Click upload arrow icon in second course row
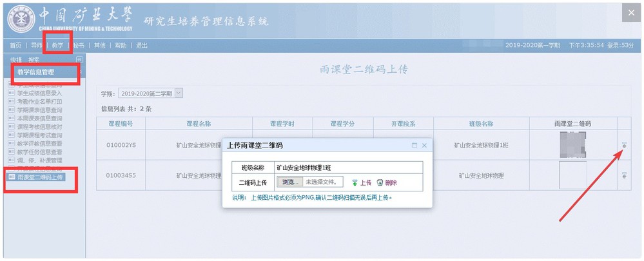Viewport: 644px width, 261px height. tap(624, 175)
